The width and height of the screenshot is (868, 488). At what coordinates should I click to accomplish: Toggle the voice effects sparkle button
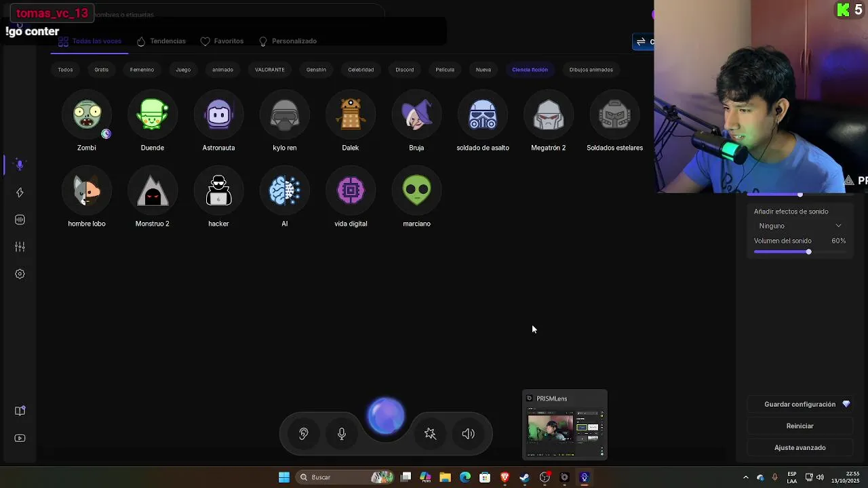pyautogui.click(x=430, y=434)
